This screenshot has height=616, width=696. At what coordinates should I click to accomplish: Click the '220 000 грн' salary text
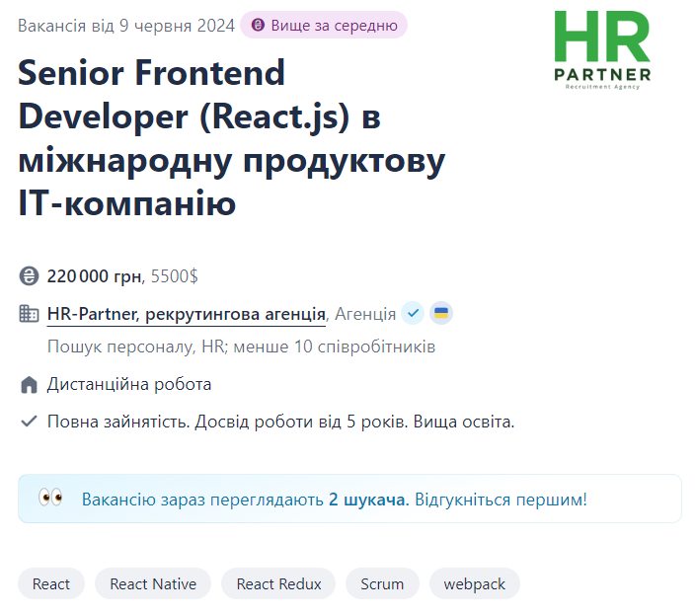pos(96,276)
